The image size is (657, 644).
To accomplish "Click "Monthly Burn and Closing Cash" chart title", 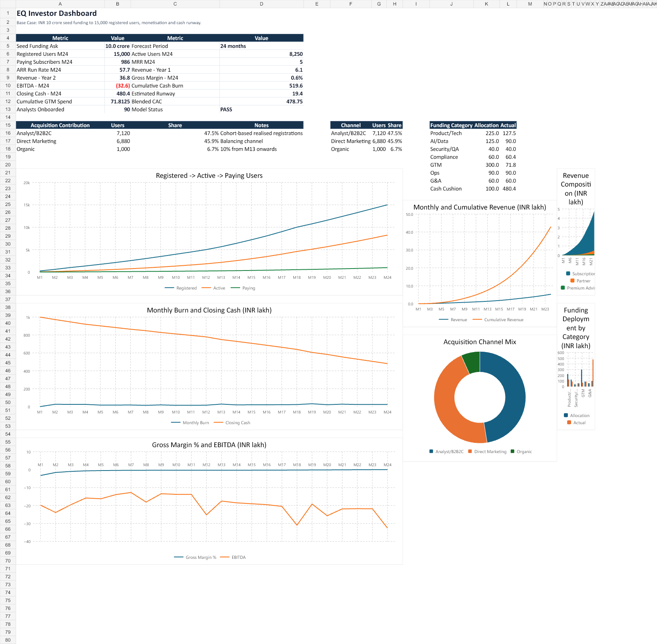I will pyautogui.click(x=209, y=310).
